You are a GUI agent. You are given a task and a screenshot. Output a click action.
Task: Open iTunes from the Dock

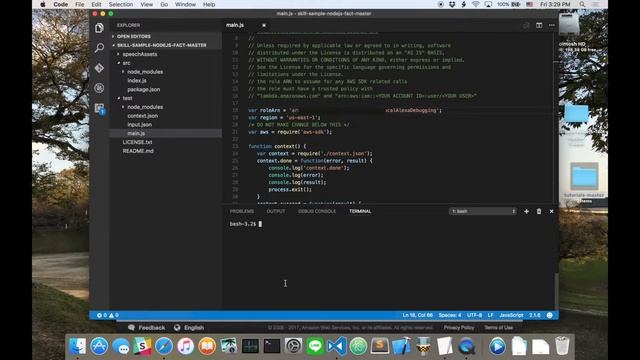pos(185,346)
